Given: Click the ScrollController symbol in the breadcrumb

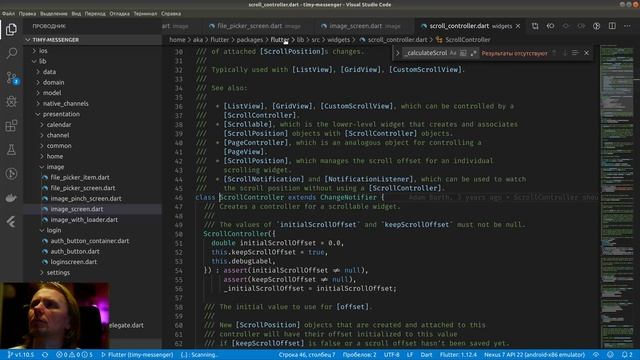Looking at the screenshot, I should (x=463, y=40).
